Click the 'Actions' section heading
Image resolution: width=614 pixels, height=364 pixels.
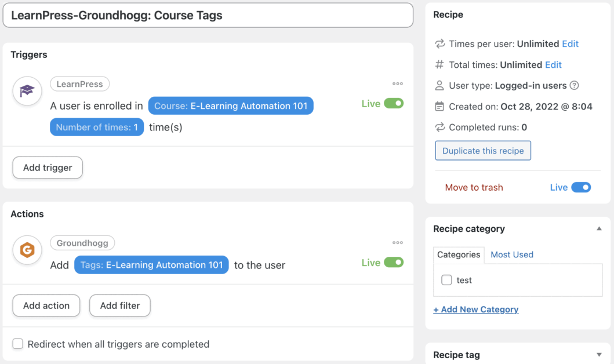(27, 214)
